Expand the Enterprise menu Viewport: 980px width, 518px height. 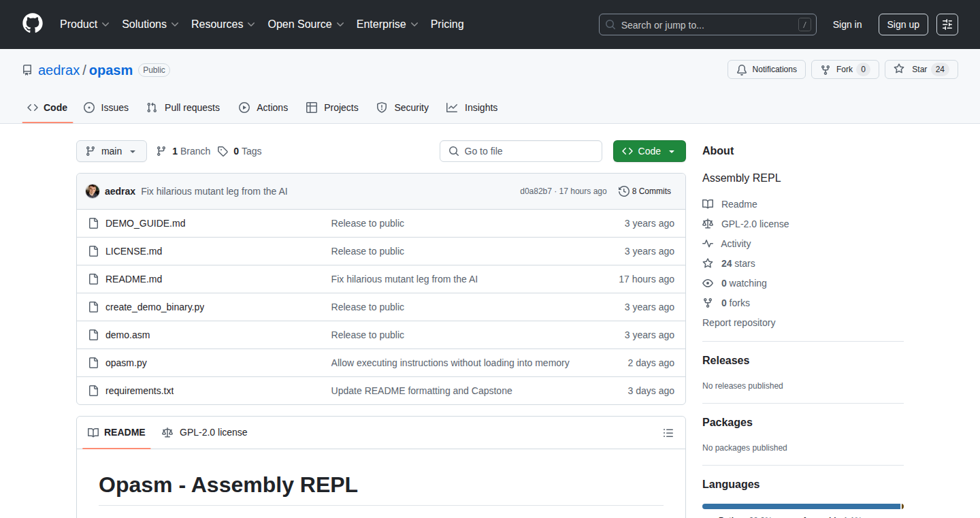387,24
